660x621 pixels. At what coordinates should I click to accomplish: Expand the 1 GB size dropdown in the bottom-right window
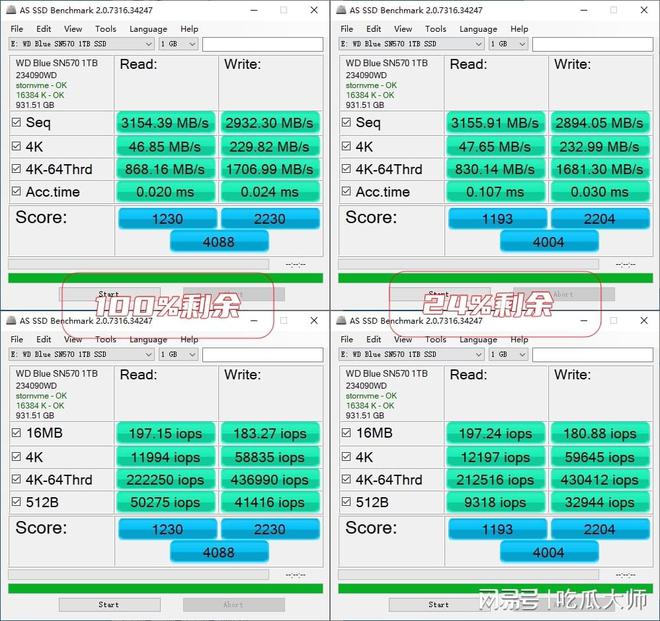point(508,354)
